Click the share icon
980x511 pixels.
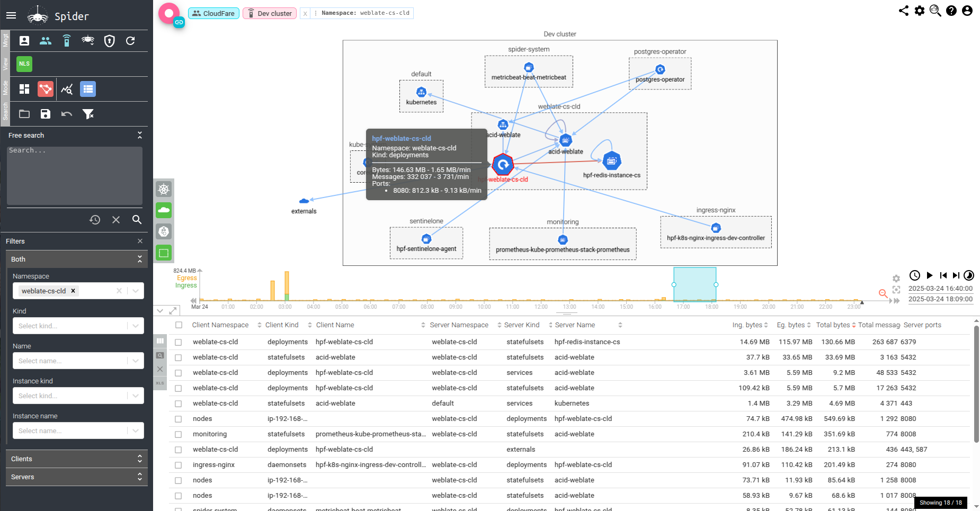coord(904,11)
